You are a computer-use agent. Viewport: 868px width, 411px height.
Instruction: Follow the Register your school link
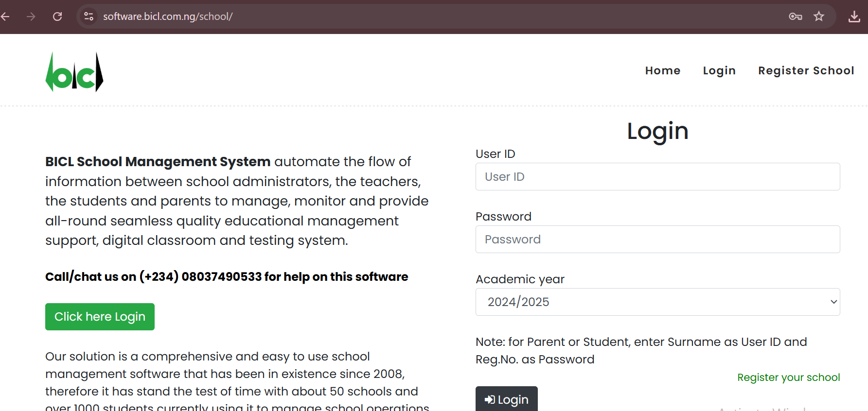point(789,377)
